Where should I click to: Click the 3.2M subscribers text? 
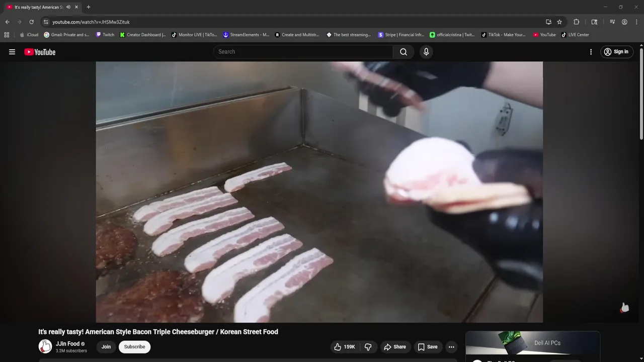[71, 351]
